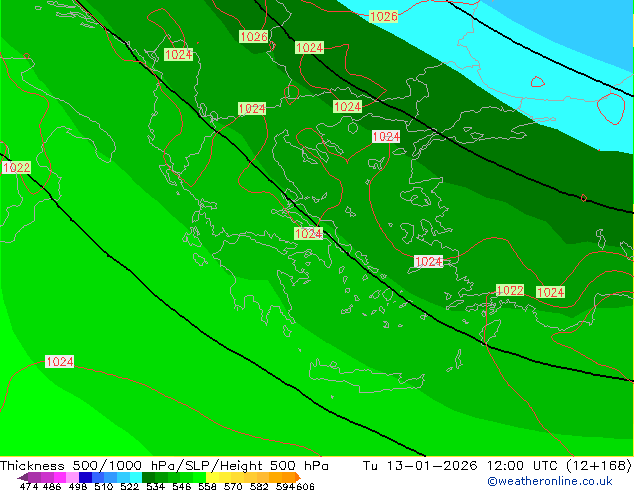Pick the cyan legend swatch before dark green
Image resolution: width=634 pixels, height=490 pixels.
[136, 477]
